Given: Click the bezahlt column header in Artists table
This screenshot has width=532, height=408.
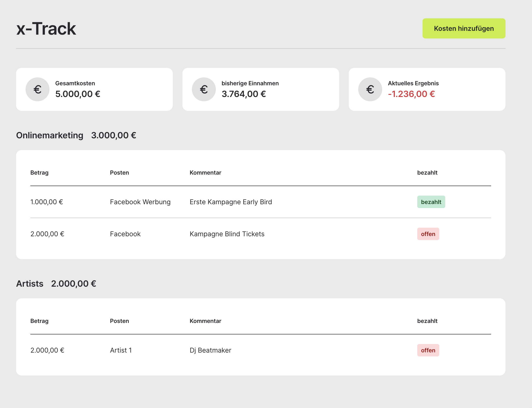Looking at the screenshot, I should coord(427,321).
